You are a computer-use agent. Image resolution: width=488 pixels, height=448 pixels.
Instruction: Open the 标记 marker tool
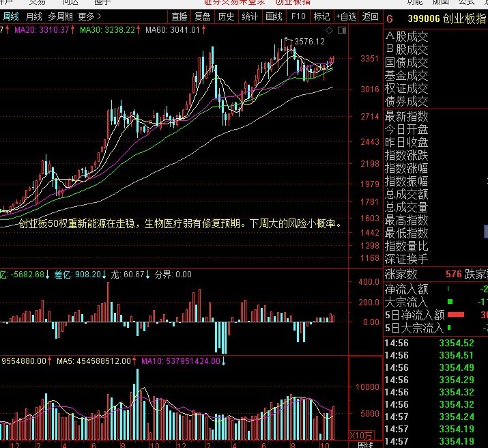click(321, 16)
